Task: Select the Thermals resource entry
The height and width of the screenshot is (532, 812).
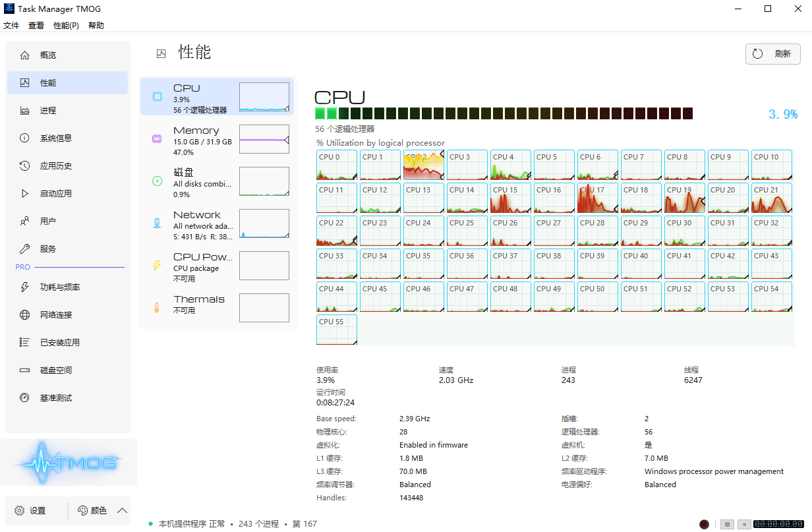Action: (x=217, y=308)
